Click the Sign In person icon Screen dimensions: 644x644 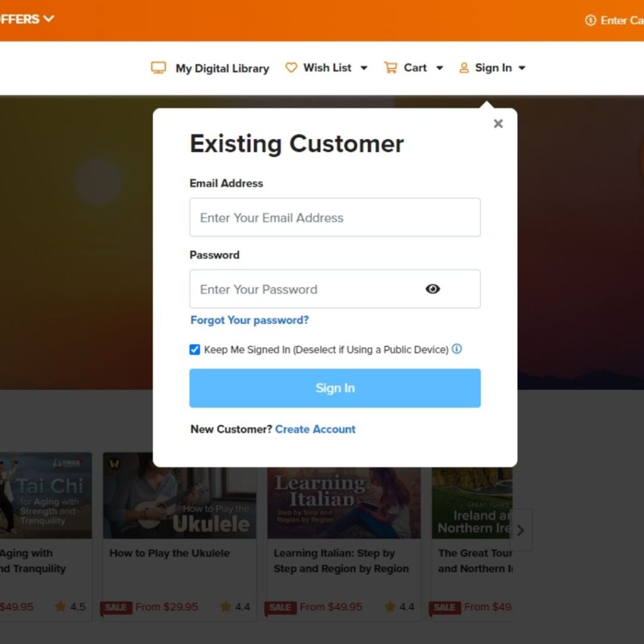pyautogui.click(x=464, y=68)
